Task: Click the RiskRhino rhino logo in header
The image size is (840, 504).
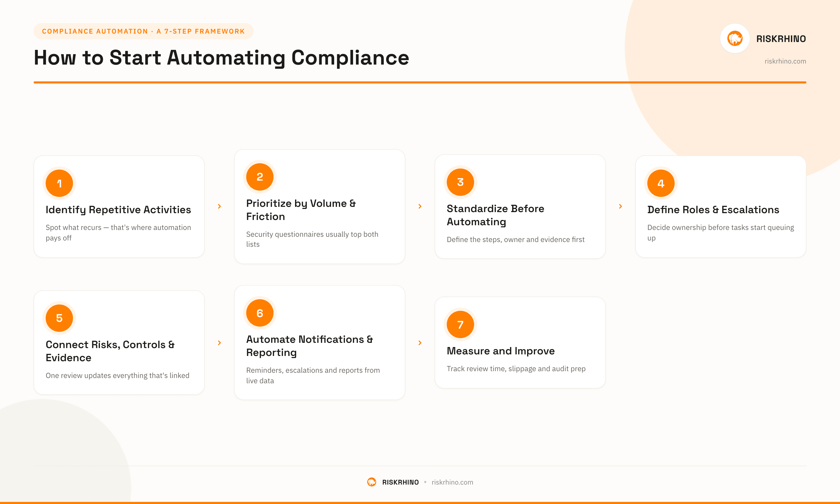Action: tap(735, 38)
